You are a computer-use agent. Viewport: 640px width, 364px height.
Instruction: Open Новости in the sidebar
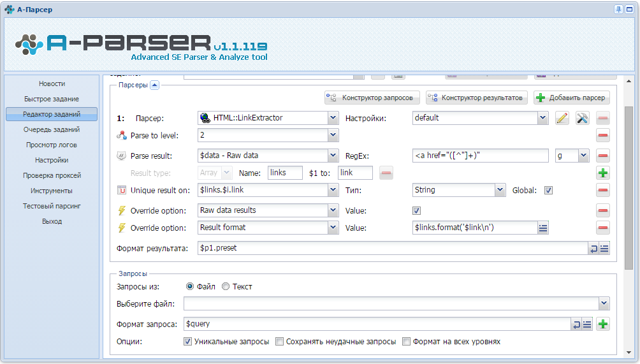(52, 84)
